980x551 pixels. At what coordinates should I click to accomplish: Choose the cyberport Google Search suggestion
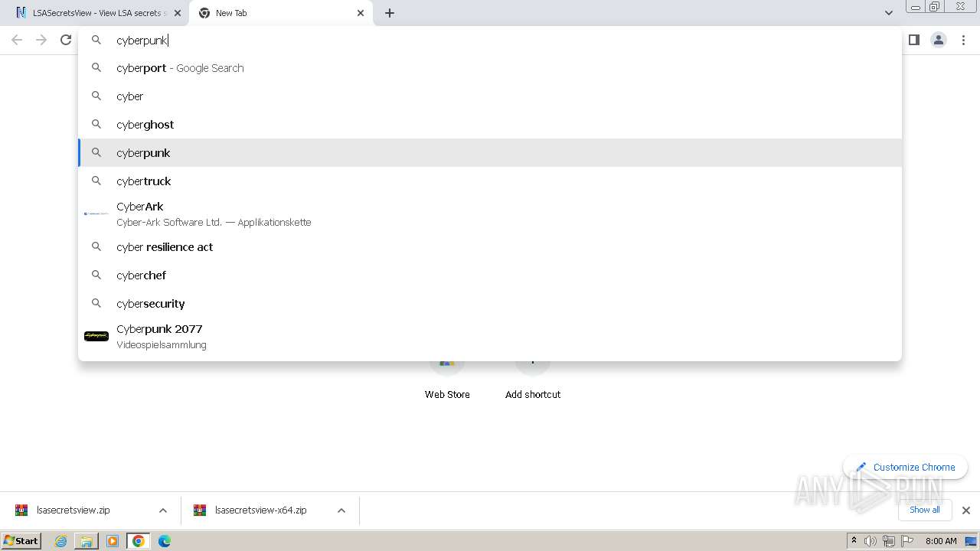click(x=490, y=68)
